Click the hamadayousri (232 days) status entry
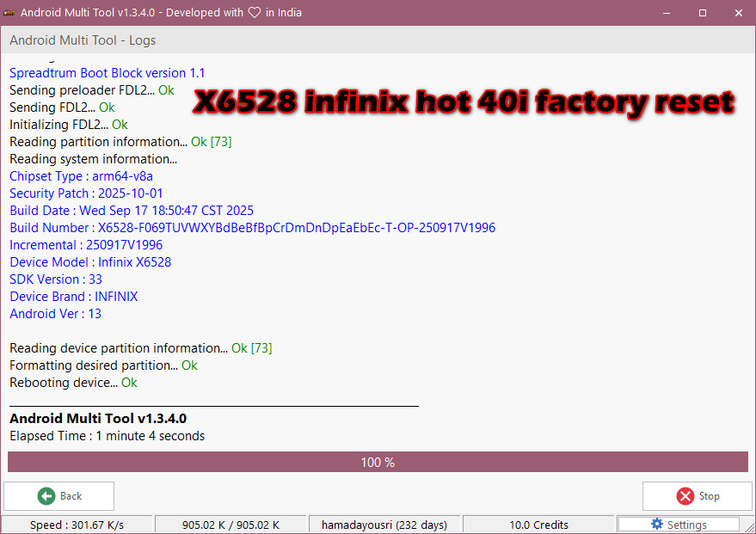The image size is (756, 534). point(384,525)
